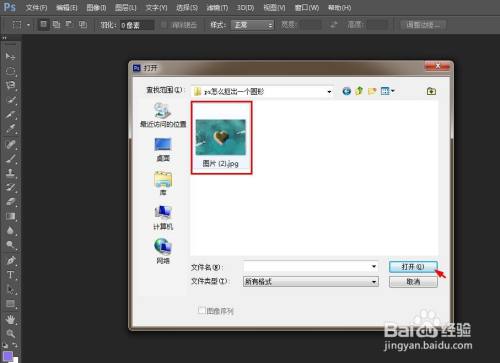Select the Hand tool
This screenshot has height=363, width=500.
10,319
